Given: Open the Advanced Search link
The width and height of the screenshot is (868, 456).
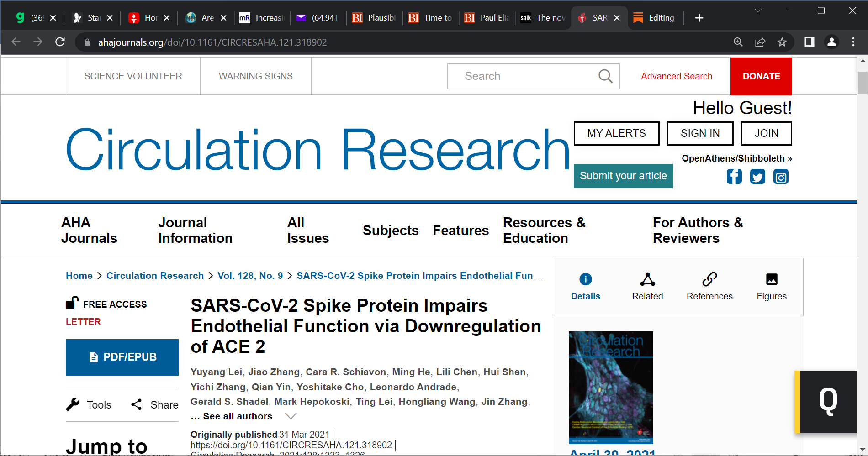Looking at the screenshot, I should pos(677,76).
